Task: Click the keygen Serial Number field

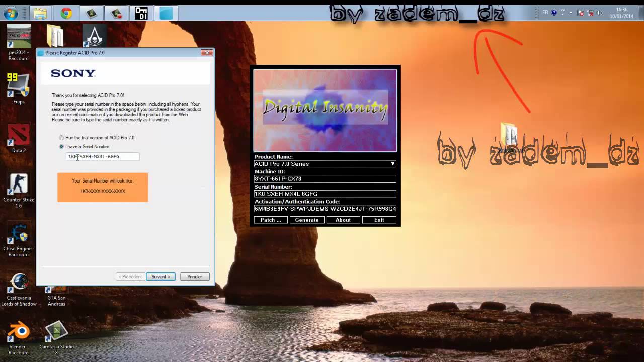Action: point(325,194)
